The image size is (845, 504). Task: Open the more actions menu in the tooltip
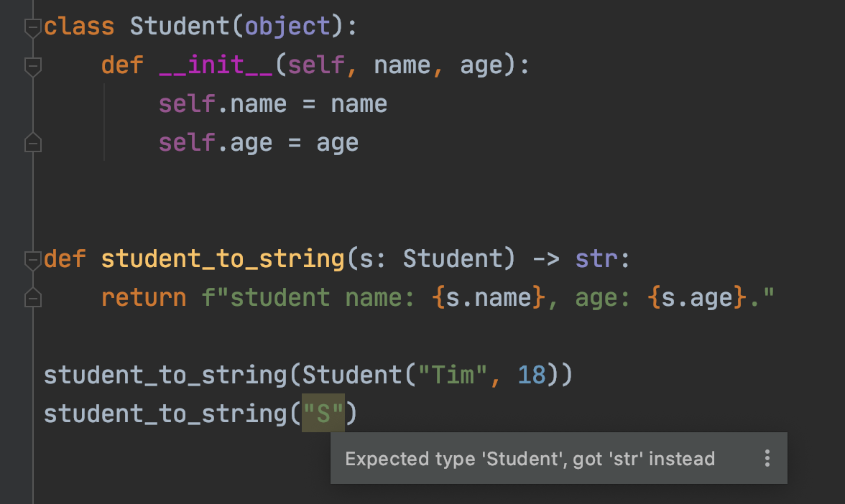point(767,458)
